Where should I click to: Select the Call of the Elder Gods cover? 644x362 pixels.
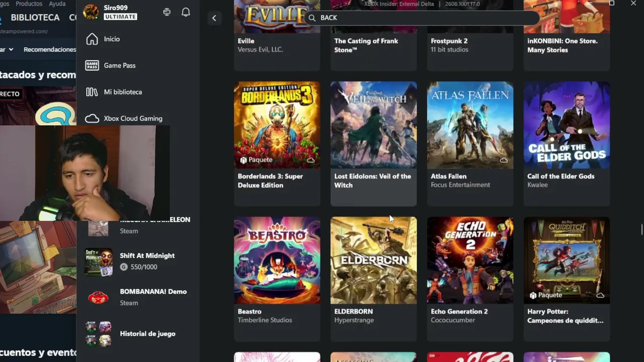coord(567,125)
